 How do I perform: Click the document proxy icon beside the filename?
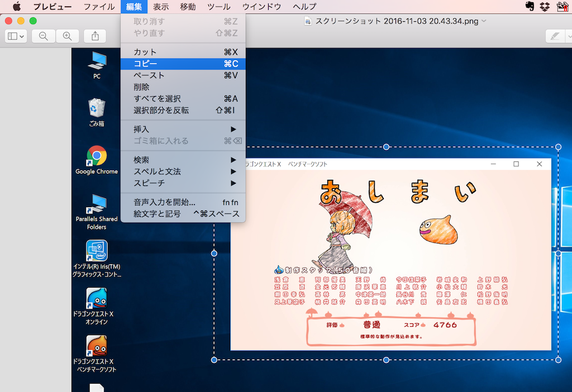coord(308,21)
